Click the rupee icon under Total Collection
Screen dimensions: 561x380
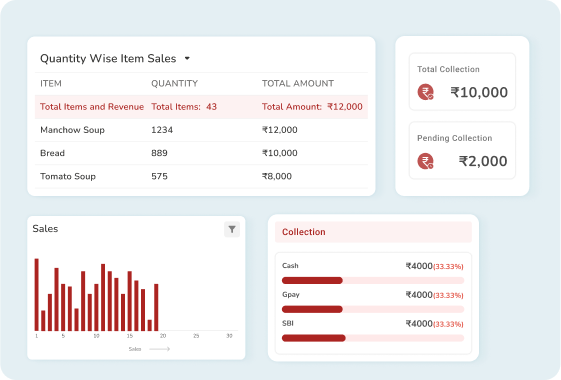click(425, 92)
